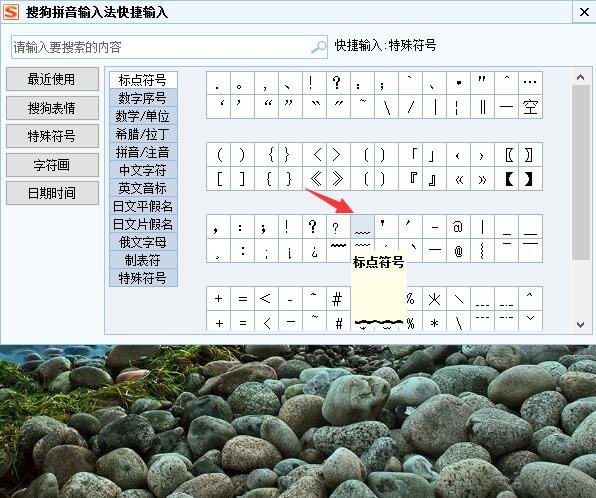Select the 拼音/注音 category

click(143, 152)
